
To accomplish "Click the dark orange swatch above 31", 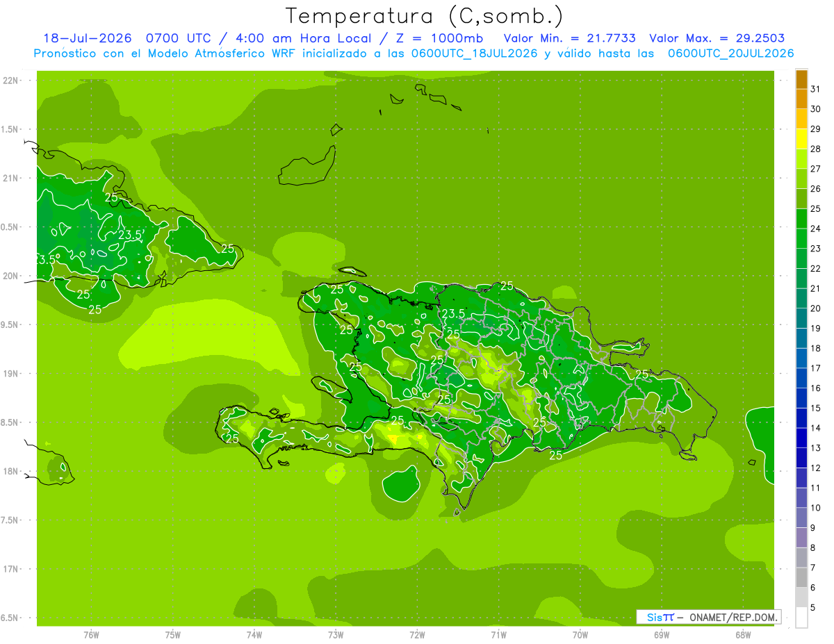I will coord(801,79).
